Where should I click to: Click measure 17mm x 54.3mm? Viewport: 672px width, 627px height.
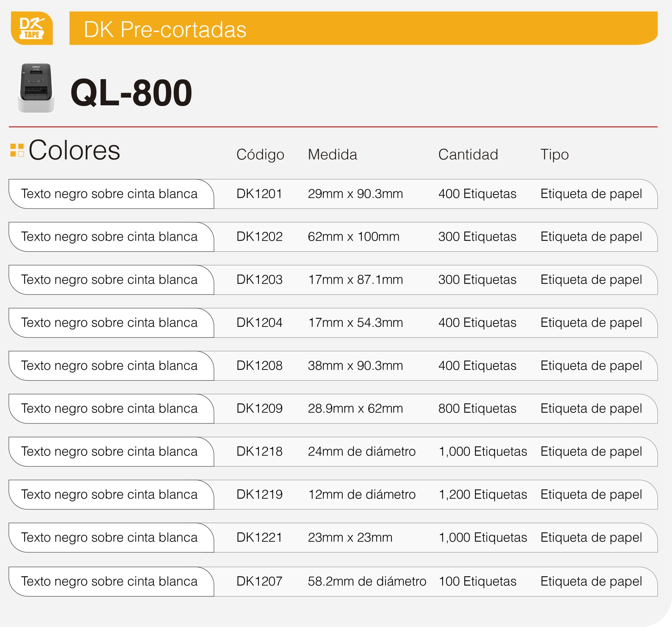click(x=356, y=323)
